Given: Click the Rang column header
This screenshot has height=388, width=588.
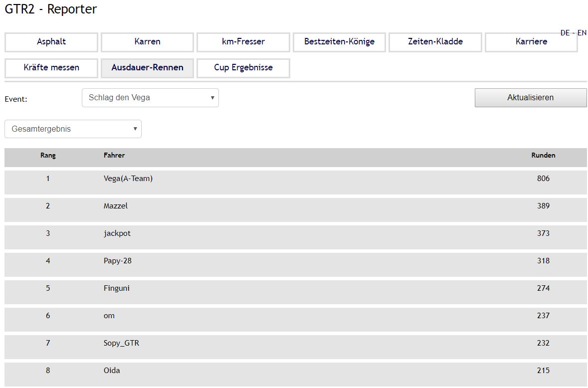Looking at the screenshot, I should [x=48, y=156].
